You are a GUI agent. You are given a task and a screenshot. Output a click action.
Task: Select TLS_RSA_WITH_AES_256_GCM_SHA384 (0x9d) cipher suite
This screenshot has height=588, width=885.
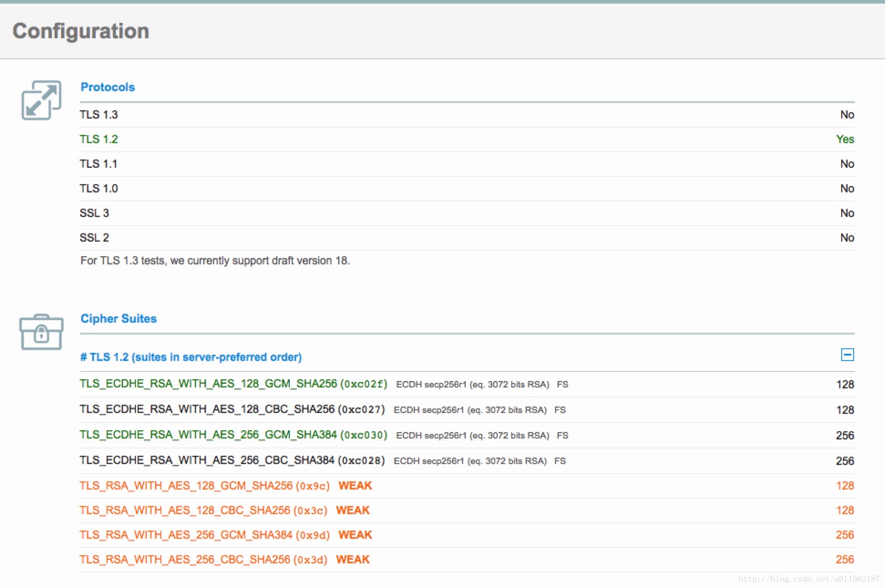pyautogui.click(x=205, y=535)
